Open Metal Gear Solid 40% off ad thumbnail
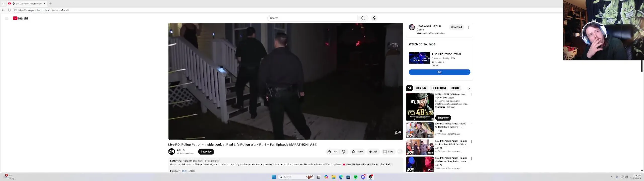Image resolution: width=644 pixels, height=181 pixels. pos(420,107)
